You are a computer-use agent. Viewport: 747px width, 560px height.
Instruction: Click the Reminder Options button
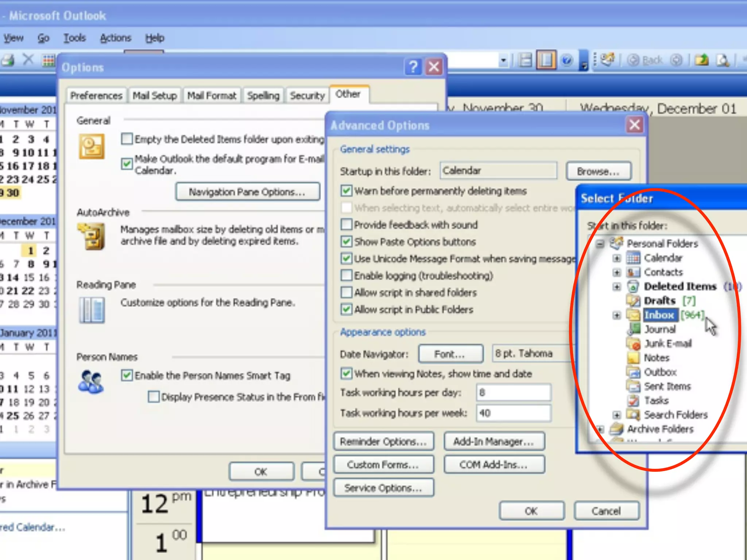pyautogui.click(x=383, y=442)
